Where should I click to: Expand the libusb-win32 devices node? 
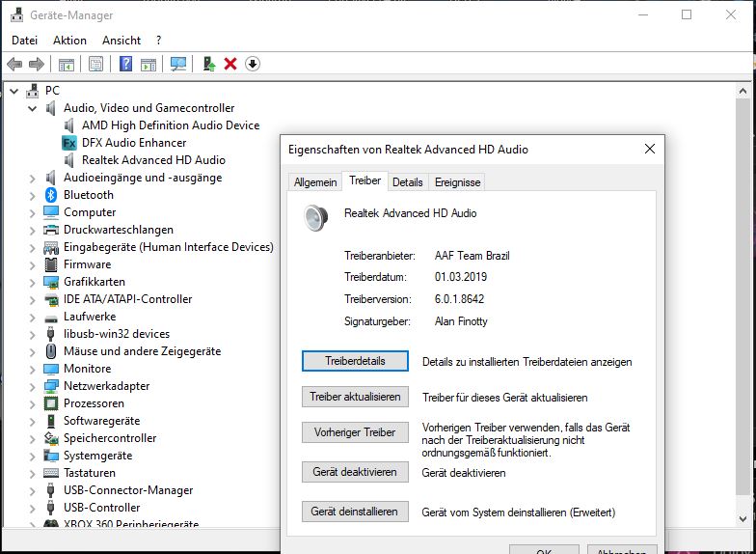coord(33,334)
